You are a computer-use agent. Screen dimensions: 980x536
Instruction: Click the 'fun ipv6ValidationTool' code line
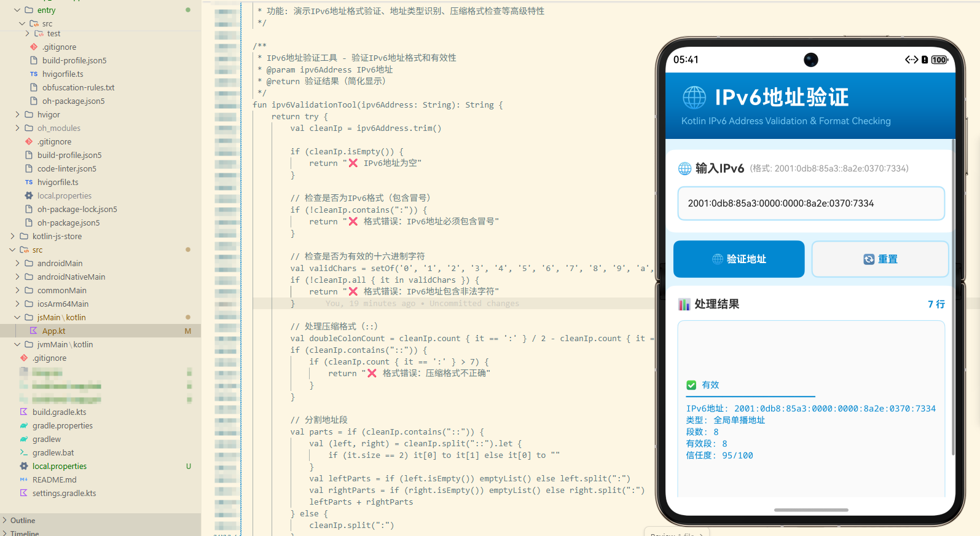tap(378, 105)
